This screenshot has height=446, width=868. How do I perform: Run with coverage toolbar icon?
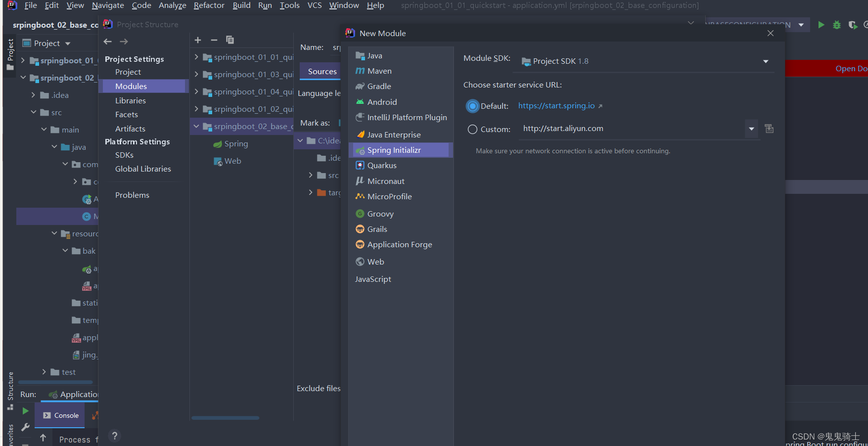(852, 25)
